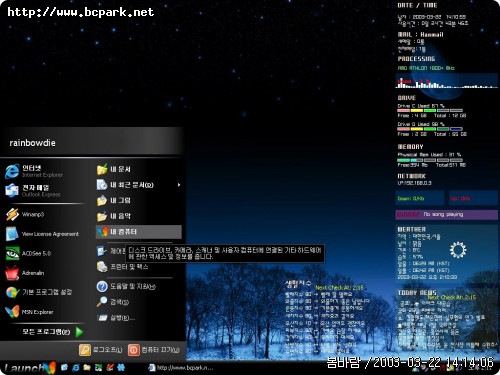Click the rainbowdie user name header
The height and width of the screenshot is (375, 500).
[x=32, y=143]
